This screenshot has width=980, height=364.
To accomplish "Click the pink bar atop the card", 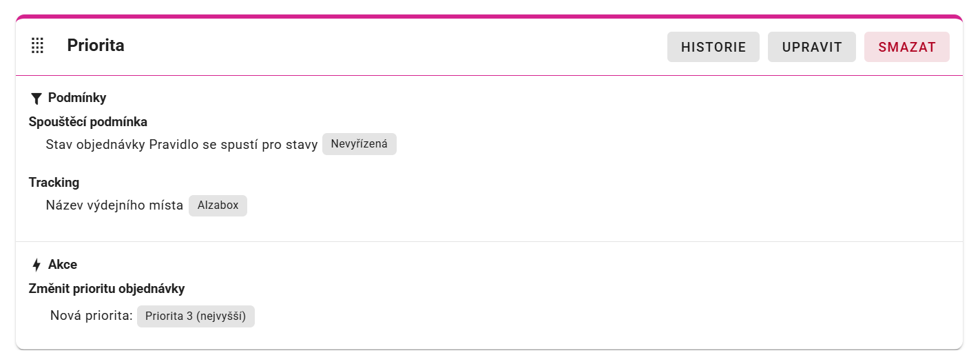I will pos(489,17).
